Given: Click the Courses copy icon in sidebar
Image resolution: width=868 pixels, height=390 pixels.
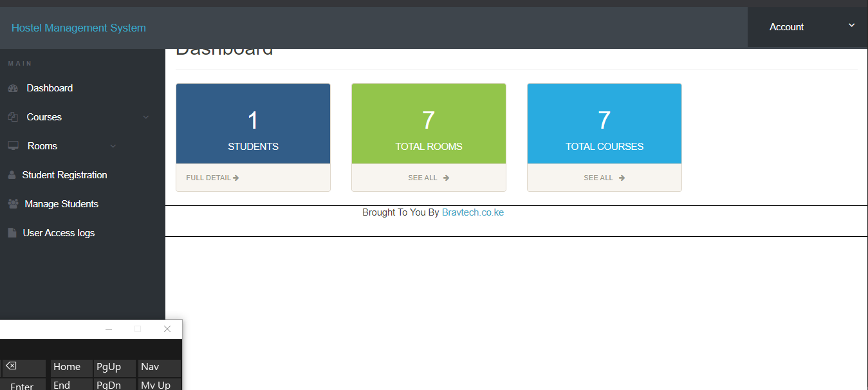Looking at the screenshot, I should [13, 117].
